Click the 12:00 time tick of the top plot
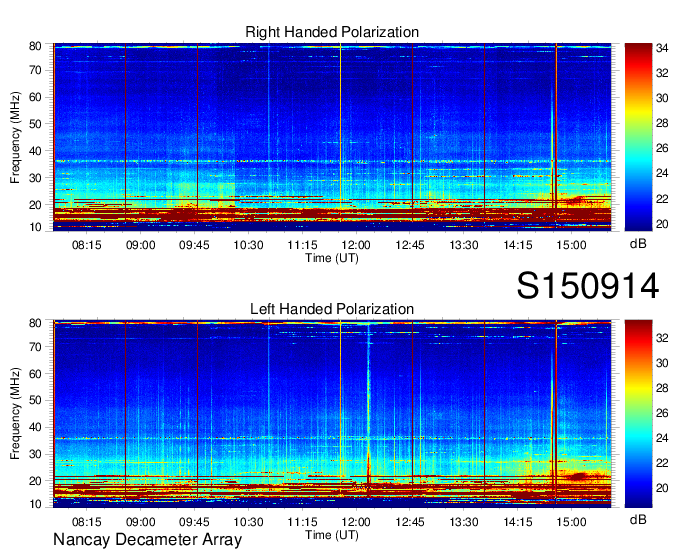 point(356,245)
